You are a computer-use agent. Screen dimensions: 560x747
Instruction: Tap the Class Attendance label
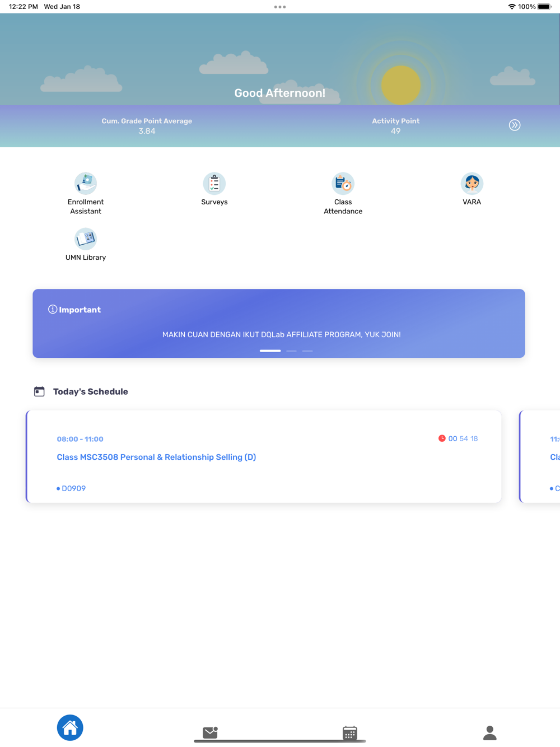343,207
